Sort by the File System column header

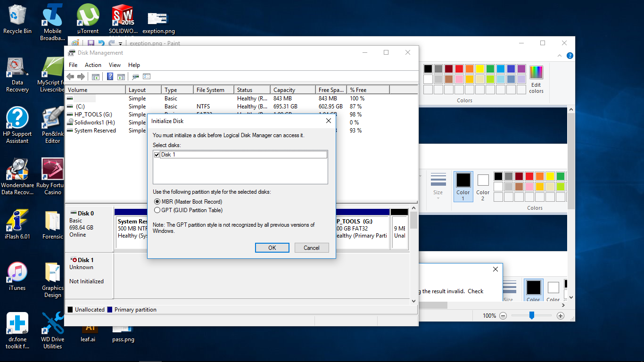(x=214, y=90)
